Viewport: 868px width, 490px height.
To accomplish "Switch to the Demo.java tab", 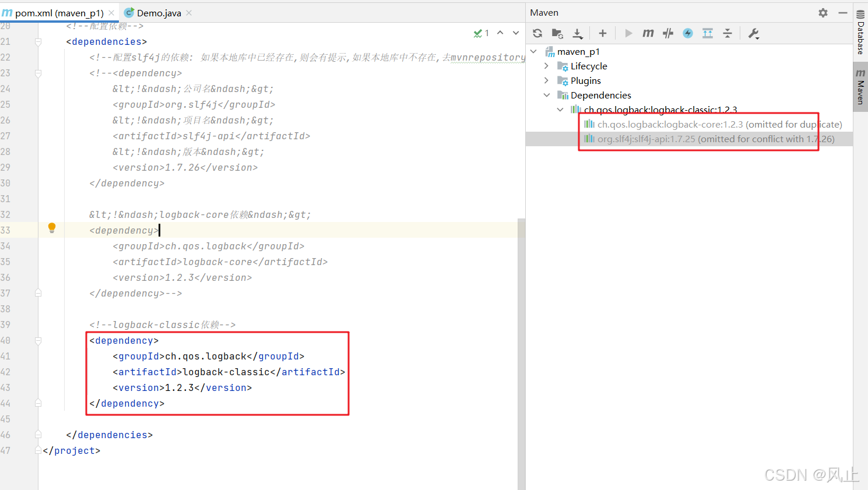I will pyautogui.click(x=159, y=13).
